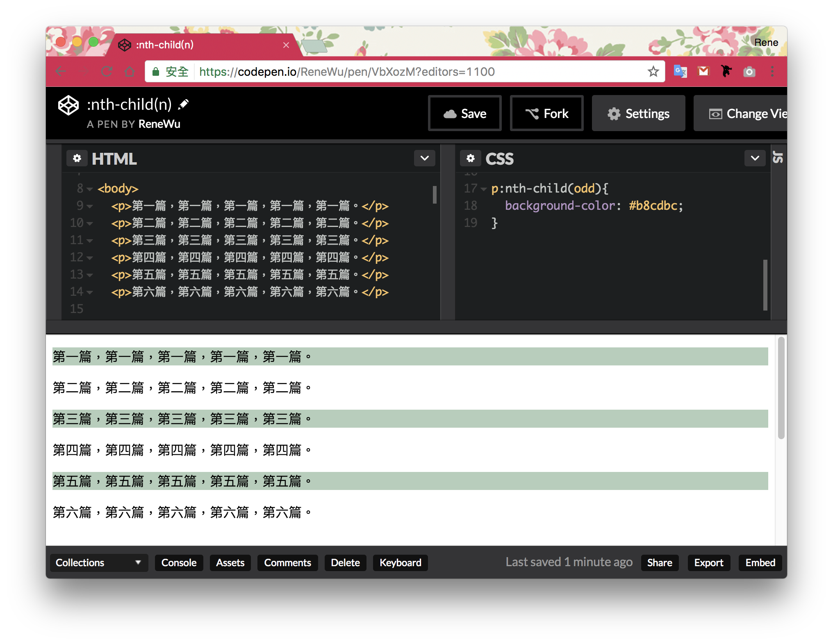Visit ReneWu author profile link

point(159,124)
